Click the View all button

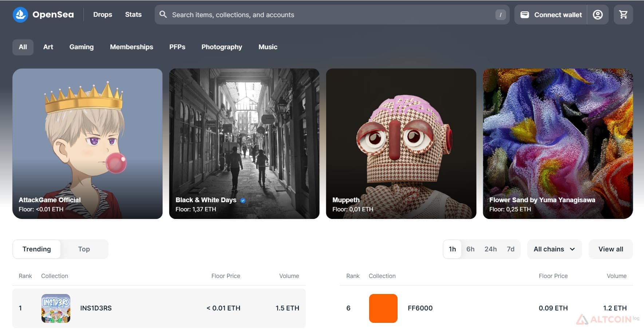coord(611,249)
